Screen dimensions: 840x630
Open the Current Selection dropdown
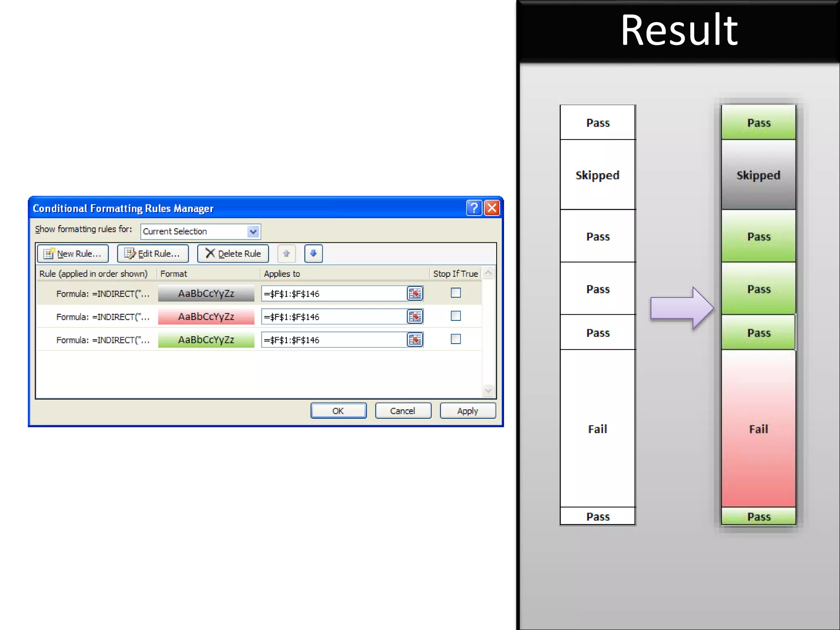(253, 232)
